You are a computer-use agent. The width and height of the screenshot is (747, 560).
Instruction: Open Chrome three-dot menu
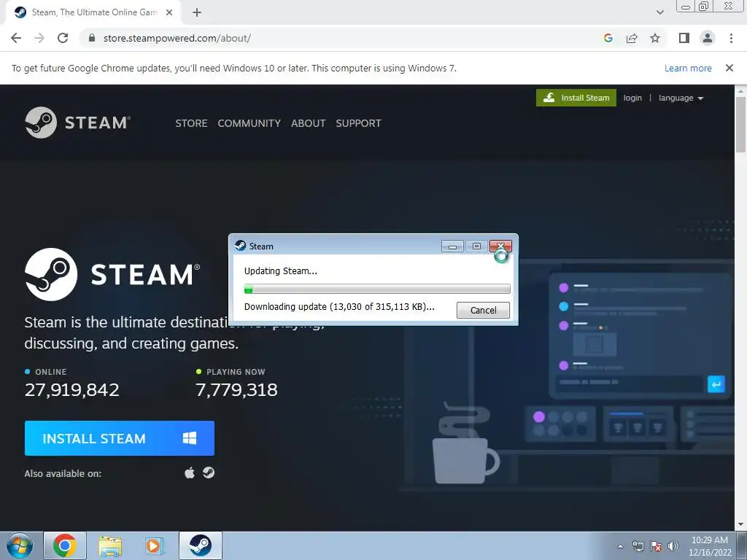[x=731, y=38]
